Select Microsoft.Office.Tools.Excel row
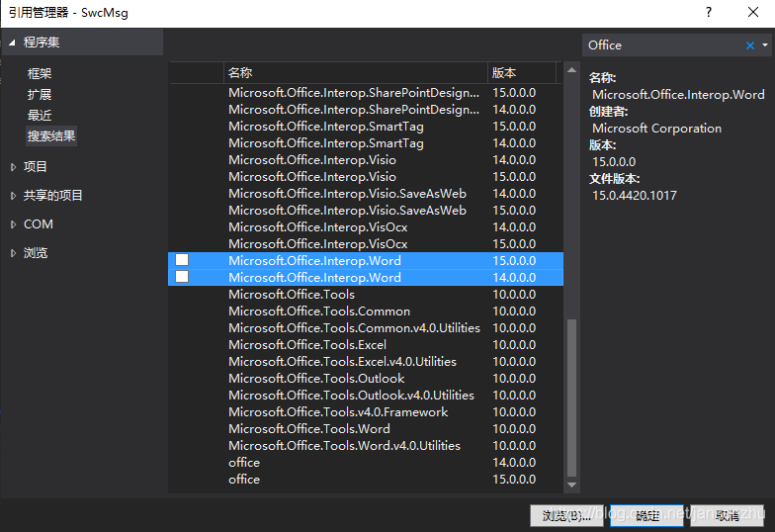 coord(366,344)
